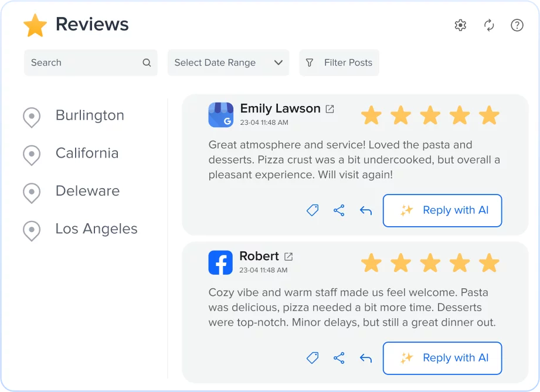
Task: Open Emily Lawson's review in external link
Action: pos(330,108)
